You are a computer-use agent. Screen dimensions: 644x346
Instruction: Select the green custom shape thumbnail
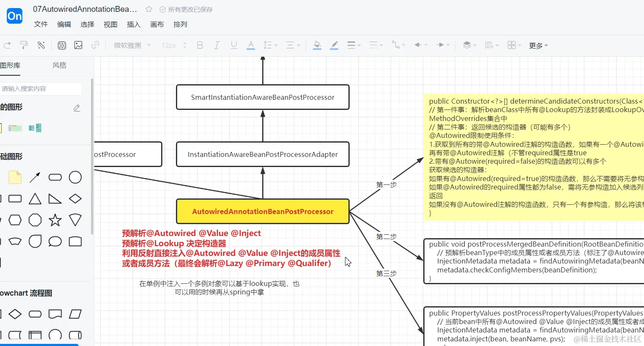(x=15, y=128)
